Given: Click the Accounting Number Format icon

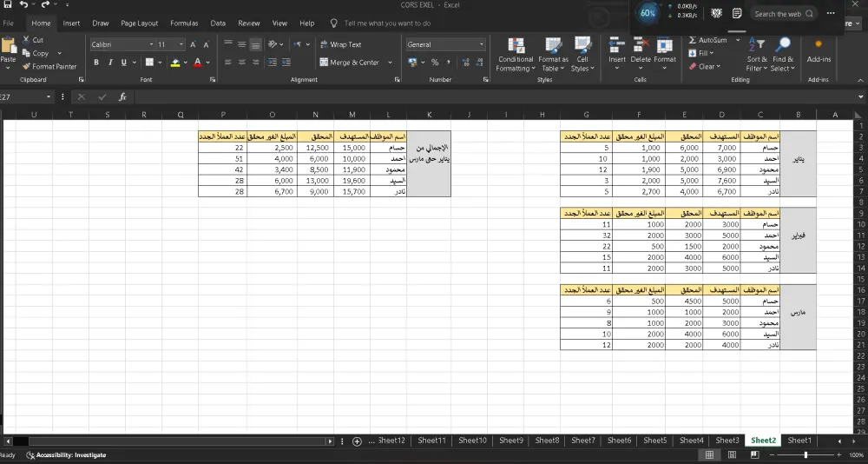Looking at the screenshot, I should [x=412, y=63].
